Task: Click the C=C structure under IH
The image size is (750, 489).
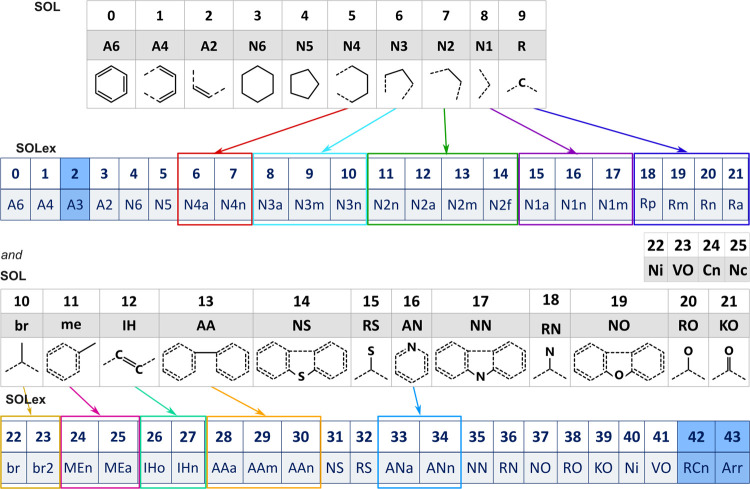Action: [129, 362]
